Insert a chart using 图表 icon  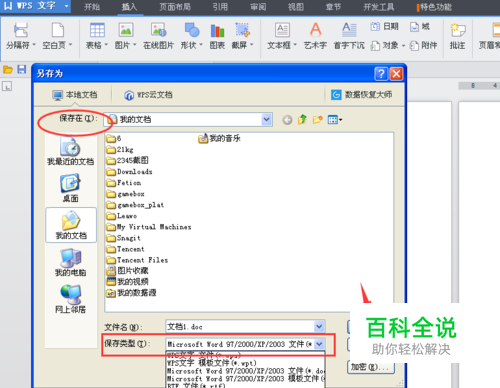pyautogui.click(x=217, y=31)
